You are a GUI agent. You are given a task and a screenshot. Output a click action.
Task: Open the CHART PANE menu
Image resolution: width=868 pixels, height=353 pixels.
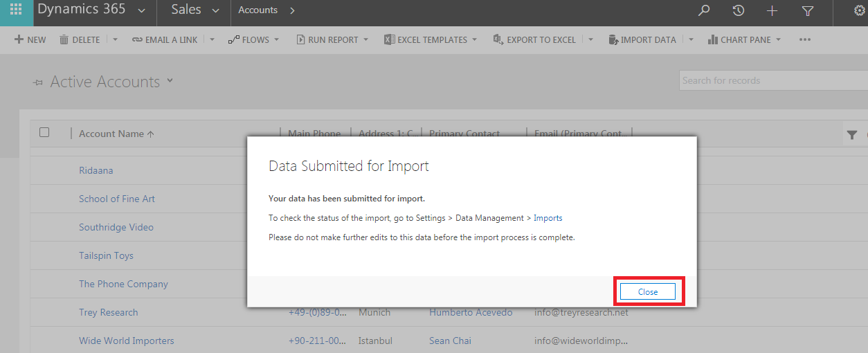(x=744, y=39)
